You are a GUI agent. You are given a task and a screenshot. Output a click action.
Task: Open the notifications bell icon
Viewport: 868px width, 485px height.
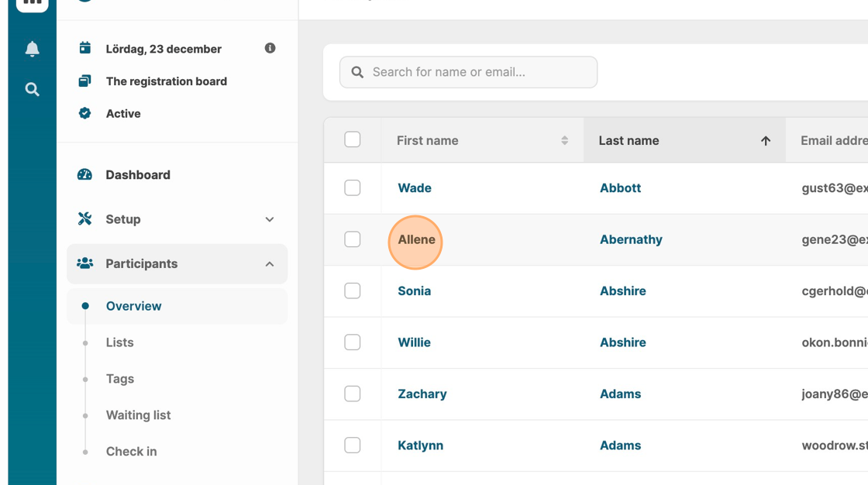[32, 49]
